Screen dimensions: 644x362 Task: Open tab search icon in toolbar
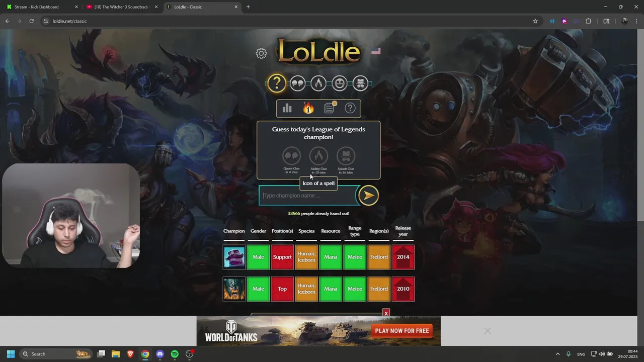[606, 21]
